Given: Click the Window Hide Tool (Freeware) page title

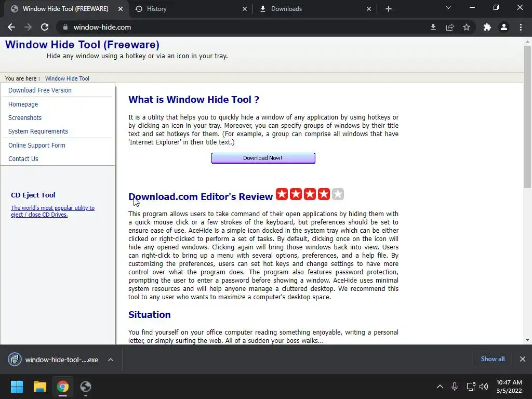Looking at the screenshot, I should pyautogui.click(x=82, y=45).
